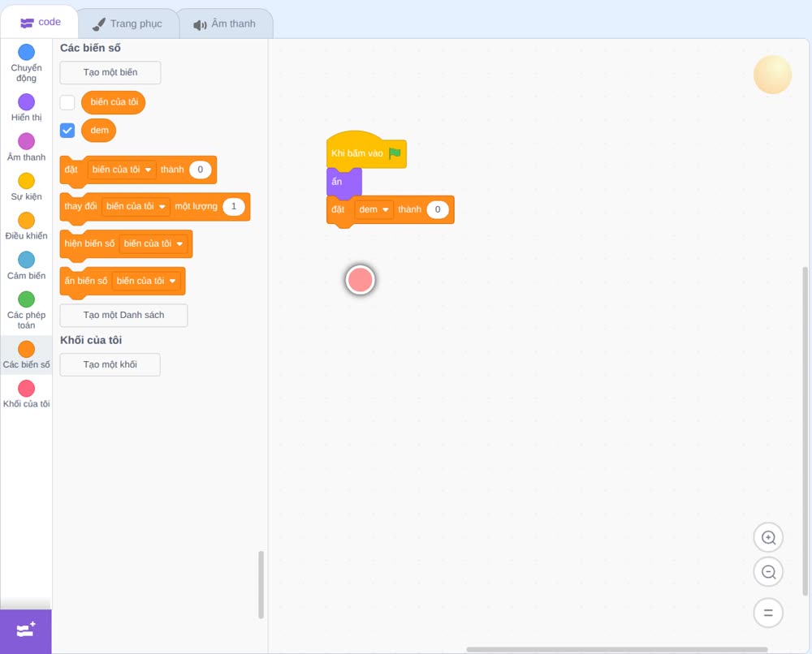Switch to the Âm thanh tab
812x654 pixels.
click(225, 24)
